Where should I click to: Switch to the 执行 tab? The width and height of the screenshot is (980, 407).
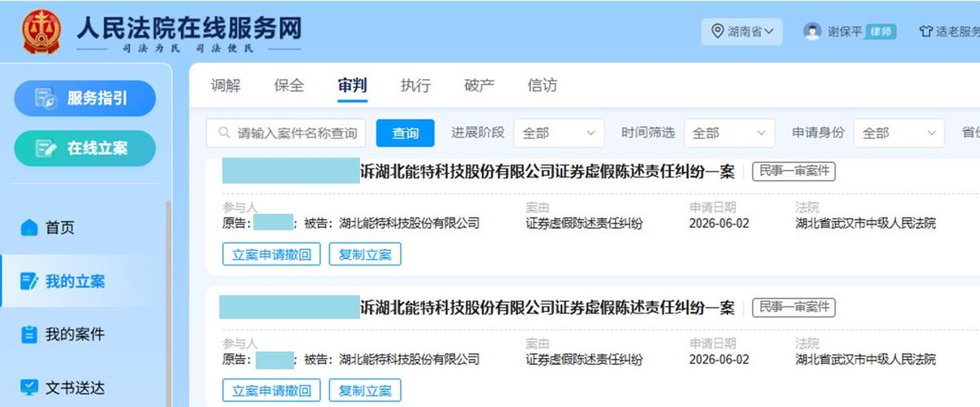point(415,85)
